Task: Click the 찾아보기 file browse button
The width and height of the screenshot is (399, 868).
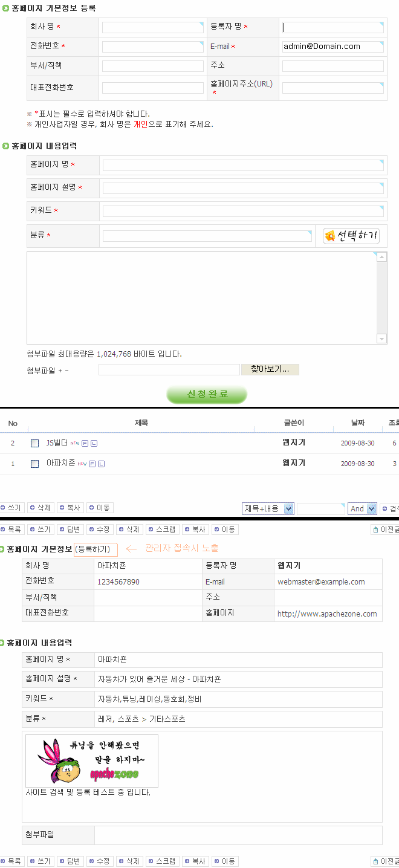Action: click(x=270, y=369)
